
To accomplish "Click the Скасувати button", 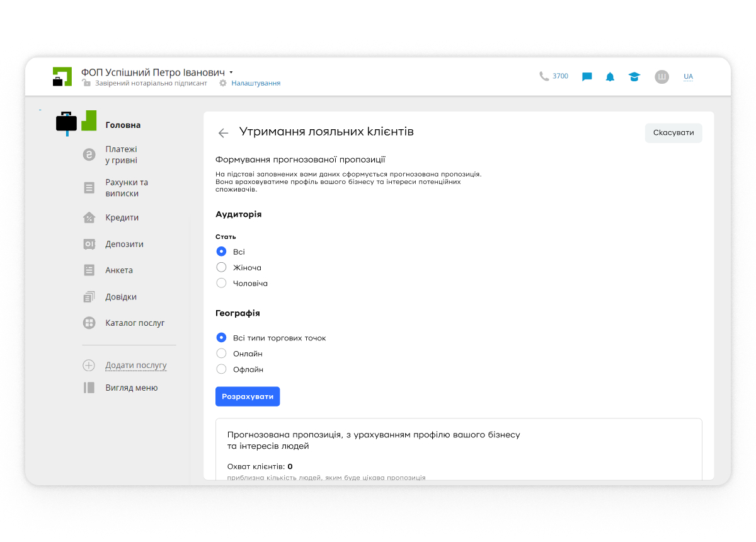I will coord(673,133).
